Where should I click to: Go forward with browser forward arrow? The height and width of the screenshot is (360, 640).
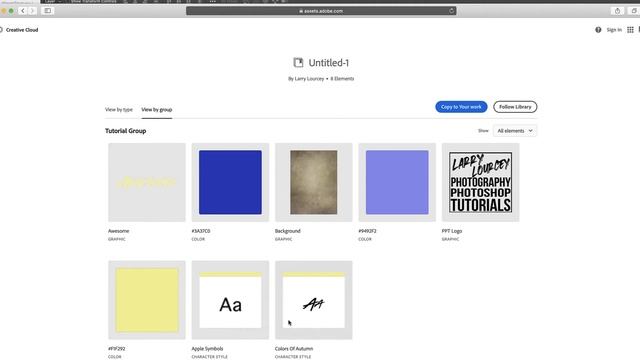(x=32, y=11)
